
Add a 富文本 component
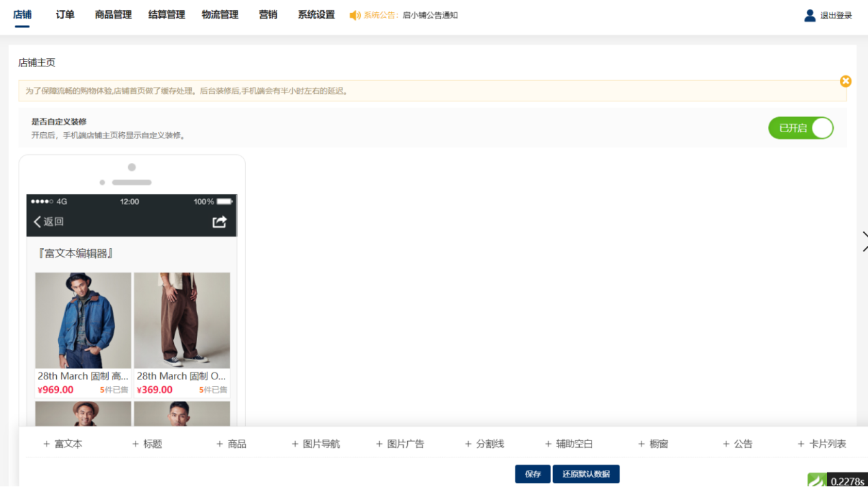pos(62,444)
